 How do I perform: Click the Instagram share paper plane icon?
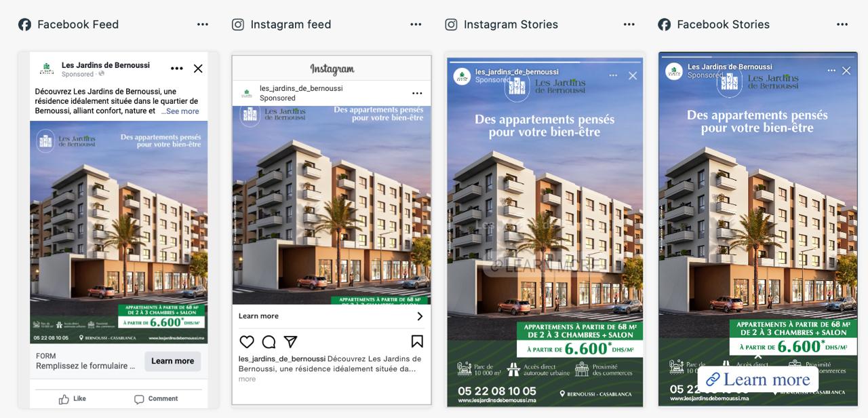[x=290, y=341]
